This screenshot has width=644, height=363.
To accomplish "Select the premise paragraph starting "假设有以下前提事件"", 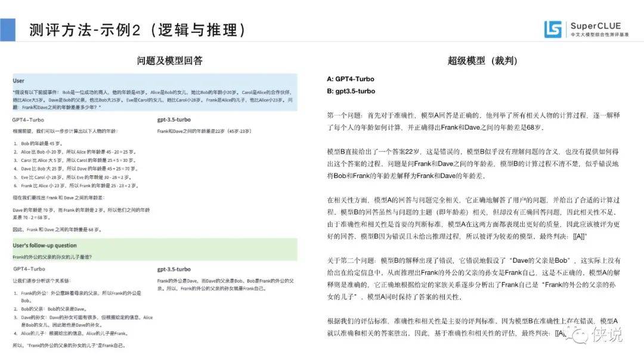I will pos(153,100).
